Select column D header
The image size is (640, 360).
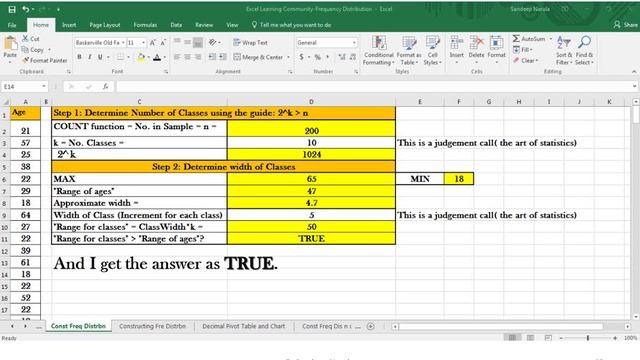tap(311, 101)
